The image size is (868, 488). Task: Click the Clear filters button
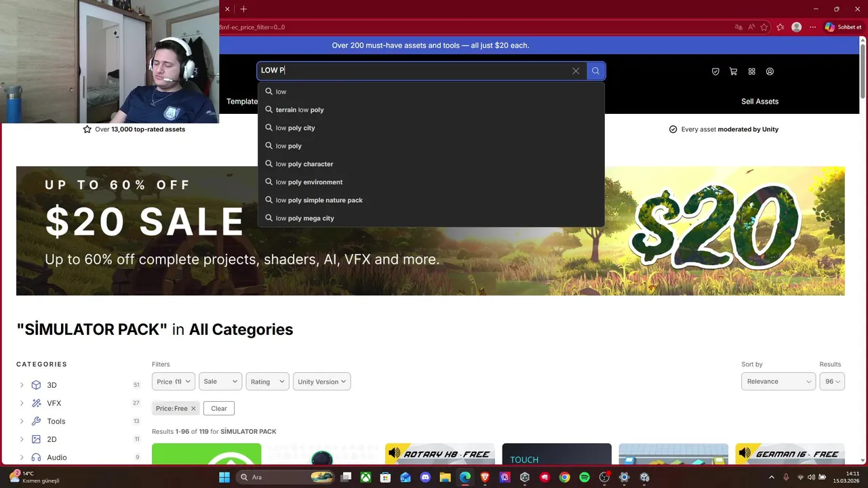(x=218, y=408)
